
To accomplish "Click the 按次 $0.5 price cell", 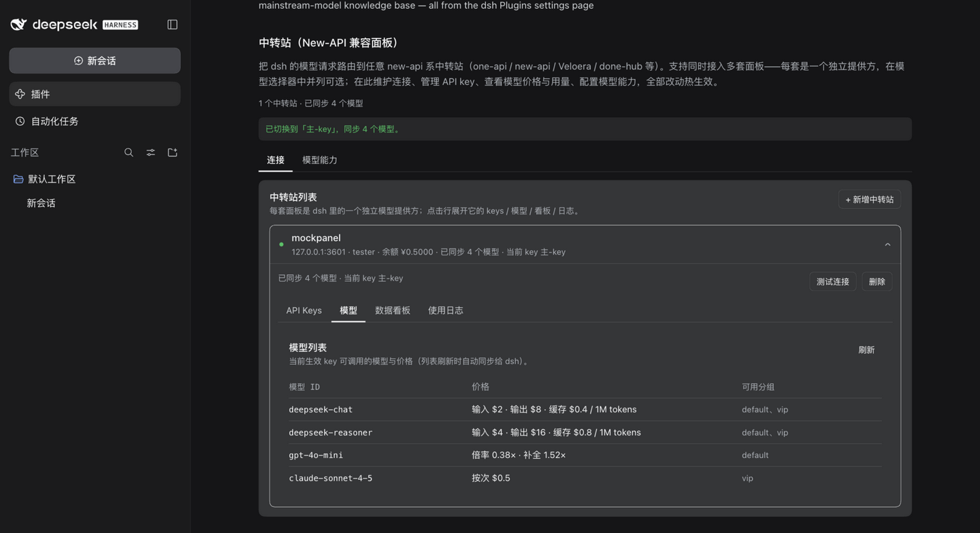I will click(x=491, y=478).
